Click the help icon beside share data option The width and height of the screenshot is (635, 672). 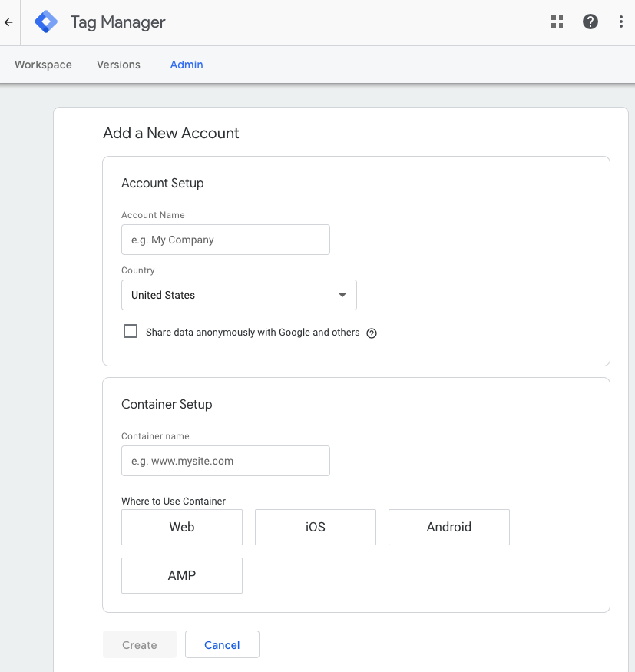click(x=372, y=333)
